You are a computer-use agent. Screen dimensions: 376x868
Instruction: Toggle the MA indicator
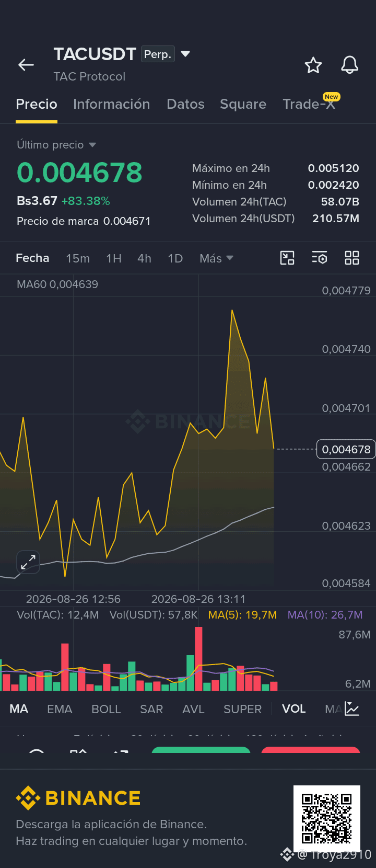[x=19, y=709]
